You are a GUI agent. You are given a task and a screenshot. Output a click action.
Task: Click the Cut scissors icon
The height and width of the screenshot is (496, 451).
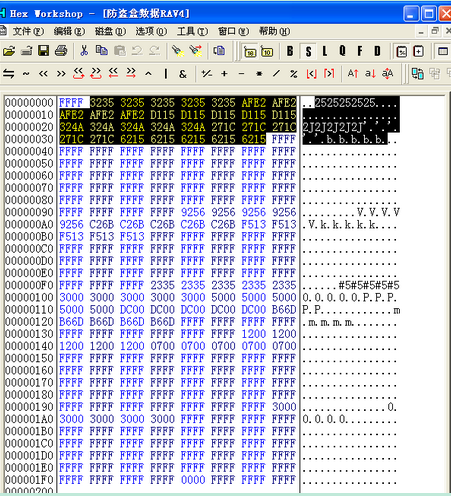point(84,51)
